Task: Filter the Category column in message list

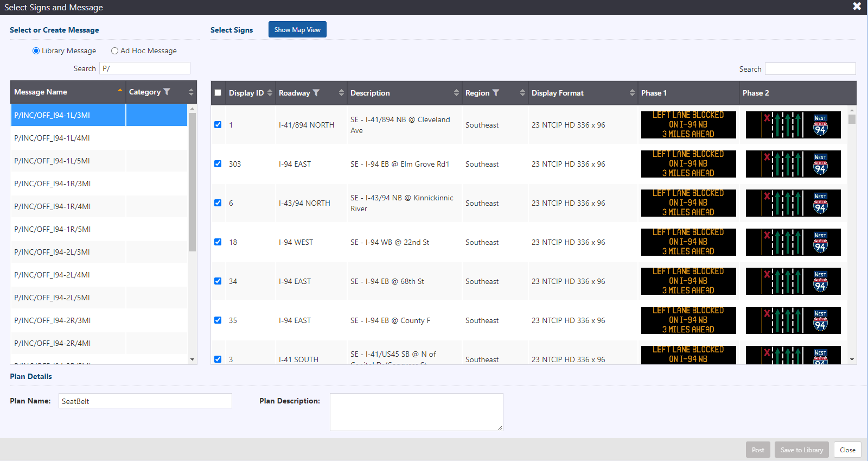Action: tap(167, 92)
